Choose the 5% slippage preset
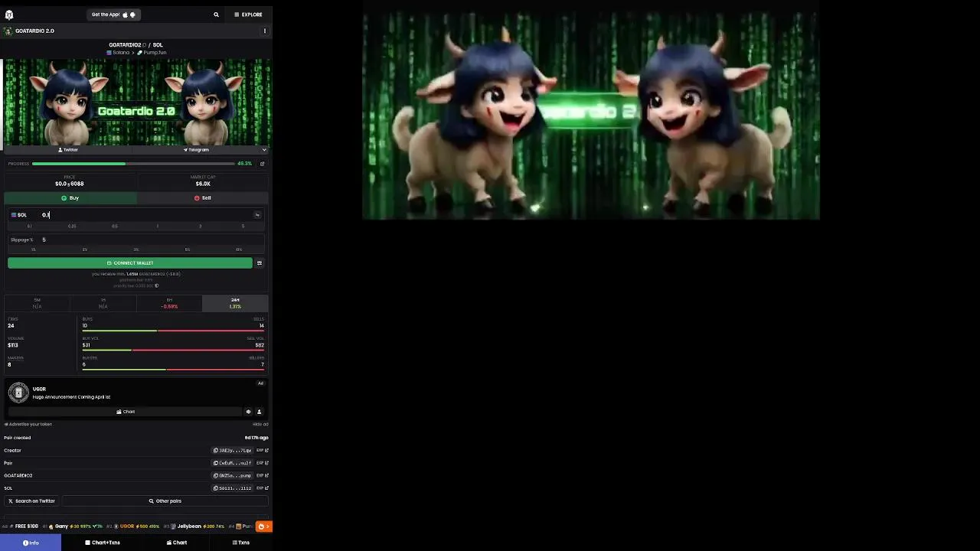Viewport: 980px width, 551px height. click(x=188, y=249)
